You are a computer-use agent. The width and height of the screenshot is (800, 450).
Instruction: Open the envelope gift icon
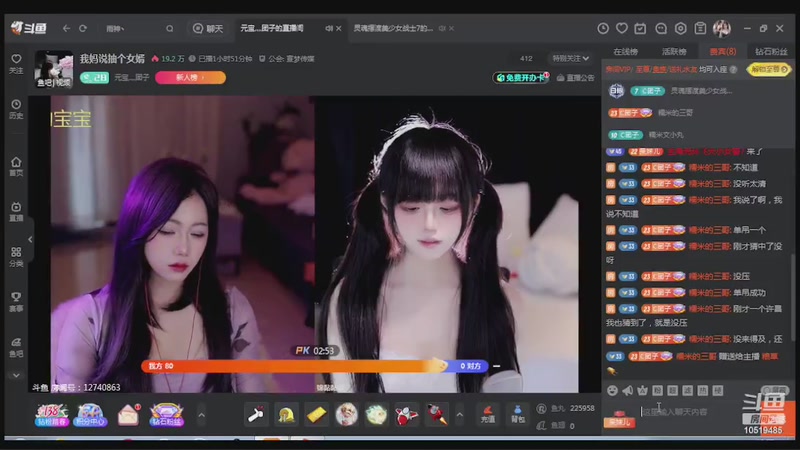[x=129, y=414]
